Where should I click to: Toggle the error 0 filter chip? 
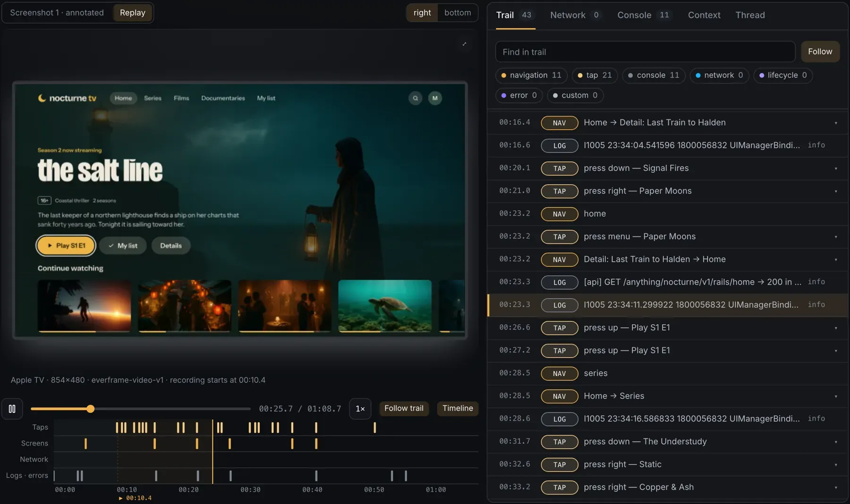click(519, 95)
